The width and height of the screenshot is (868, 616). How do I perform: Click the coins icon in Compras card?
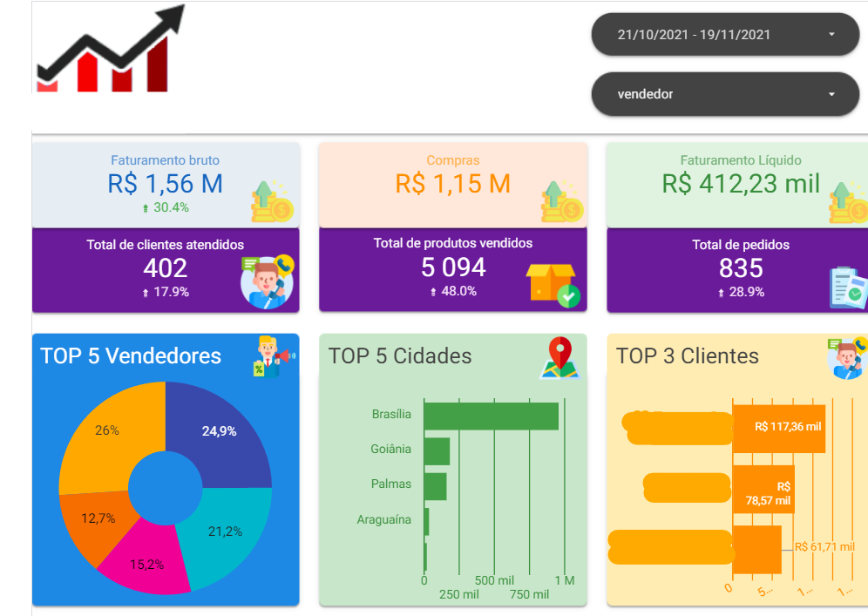(x=562, y=201)
